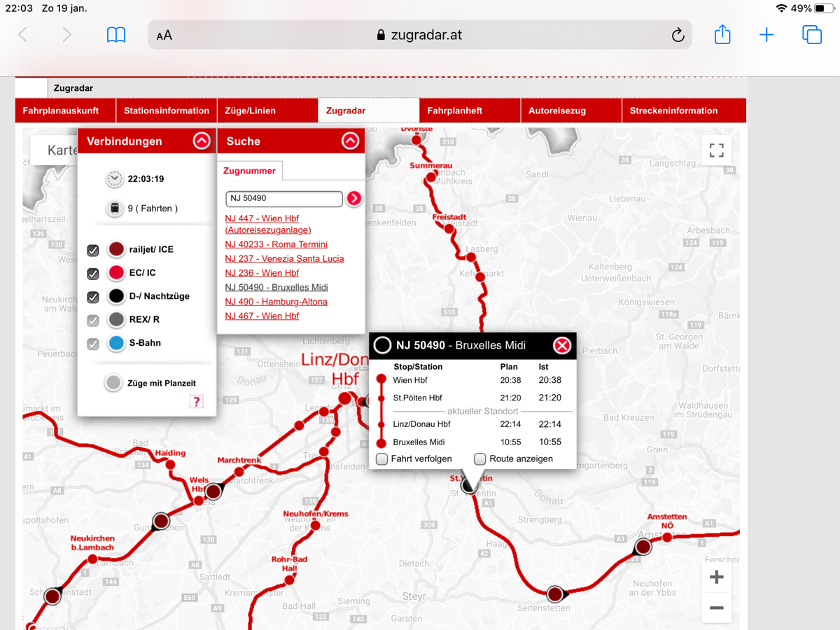Collapse the Suche panel

(350, 141)
